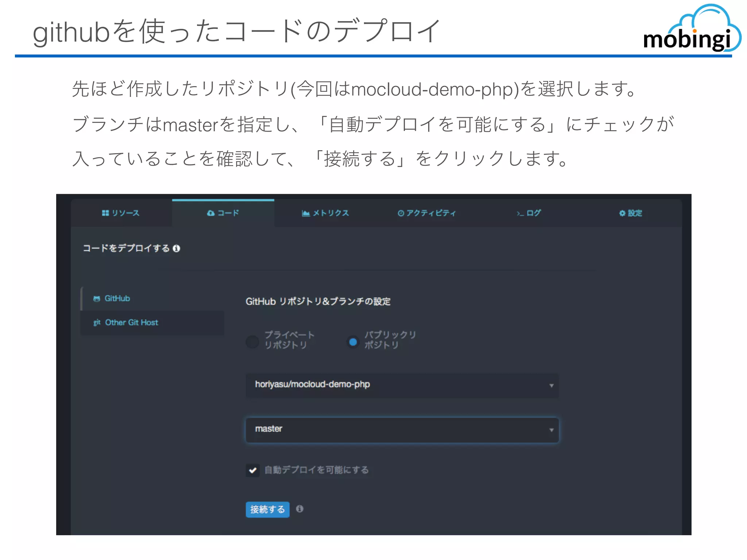Viewport: 747px width, 560px height.
Task: Switch to the アクティビティ tab
Action: 427,213
